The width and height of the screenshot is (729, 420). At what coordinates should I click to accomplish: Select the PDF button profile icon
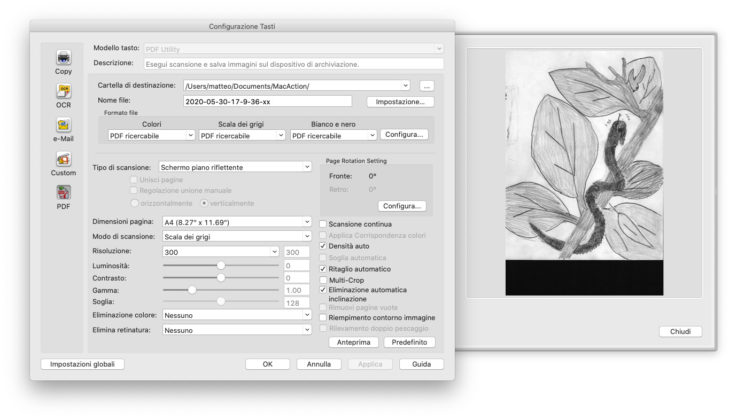[x=64, y=193]
